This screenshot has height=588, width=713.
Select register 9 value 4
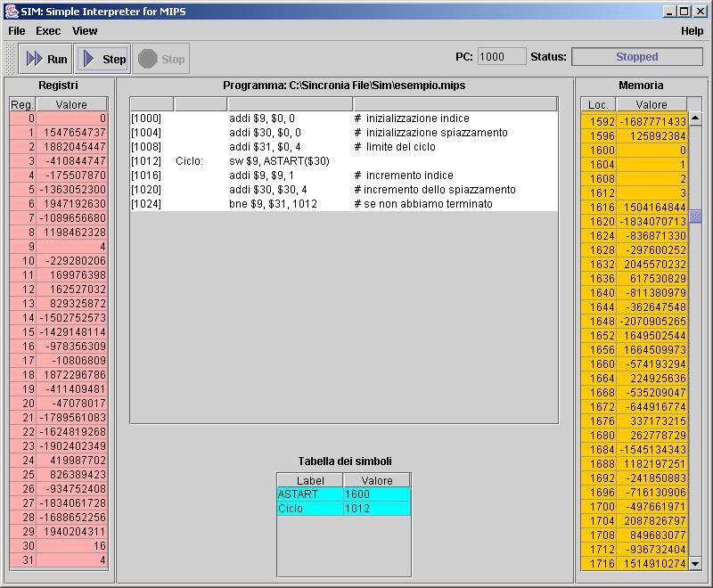(72, 247)
